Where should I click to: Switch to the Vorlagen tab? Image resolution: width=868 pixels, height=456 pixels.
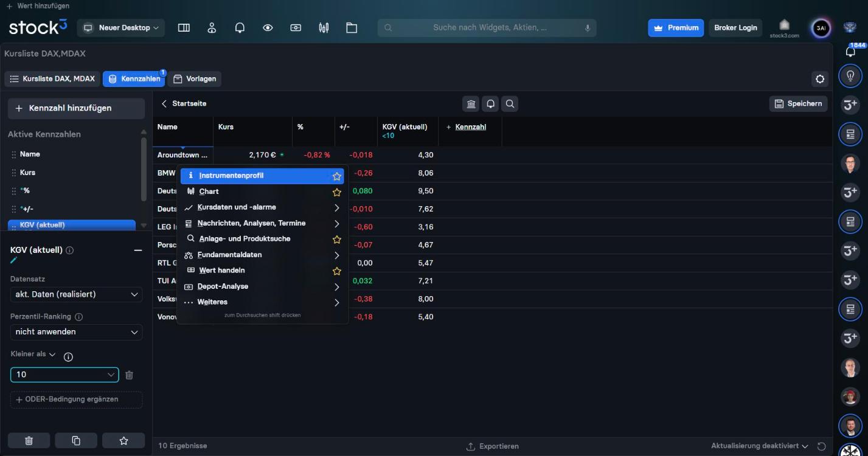pyautogui.click(x=195, y=79)
